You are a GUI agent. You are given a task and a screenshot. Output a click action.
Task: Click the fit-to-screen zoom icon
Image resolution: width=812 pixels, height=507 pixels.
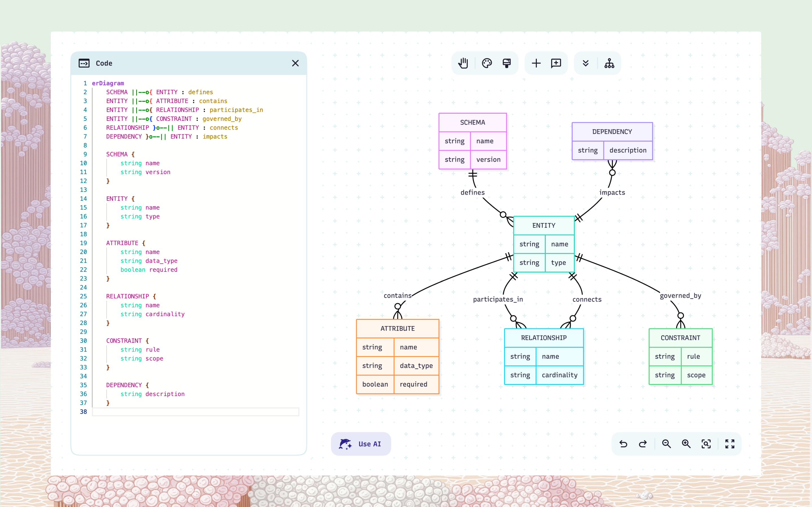click(x=706, y=444)
